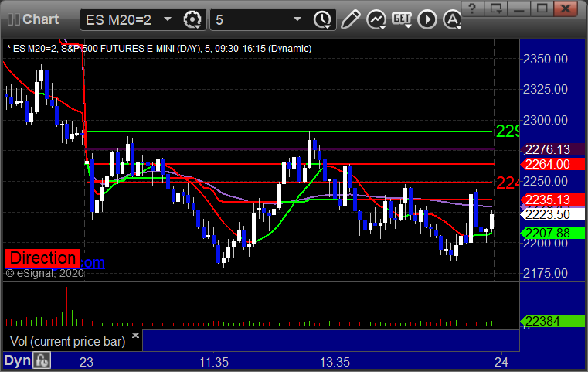Click the Vol (current price bar) label
The width and height of the screenshot is (588, 372).
tap(68, 341)
